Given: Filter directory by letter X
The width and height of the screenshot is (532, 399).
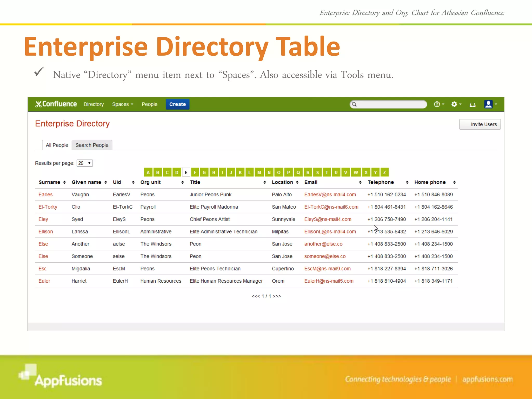Looking at the screenshot, I should [366, 172].
